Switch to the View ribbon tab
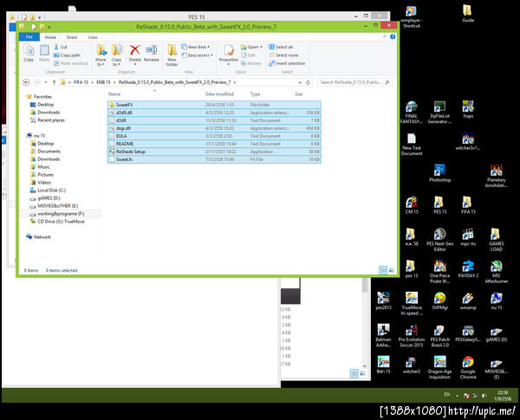The image size is (520, 420). [x=93, y=37]
